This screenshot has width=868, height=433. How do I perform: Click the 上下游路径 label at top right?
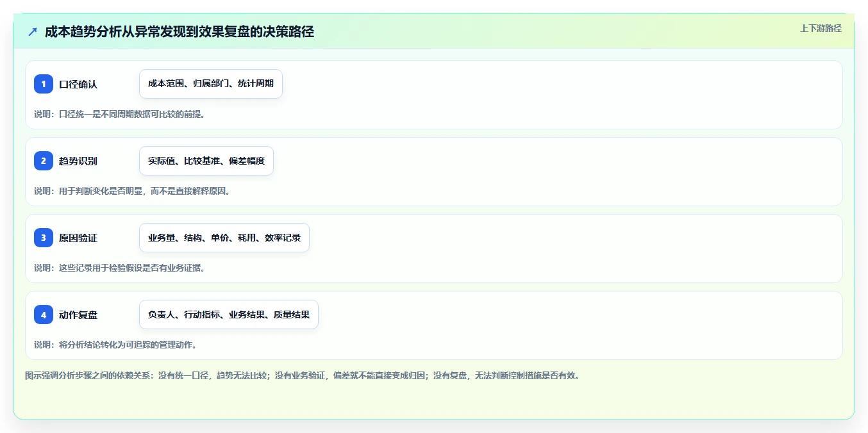coord(821,28)
